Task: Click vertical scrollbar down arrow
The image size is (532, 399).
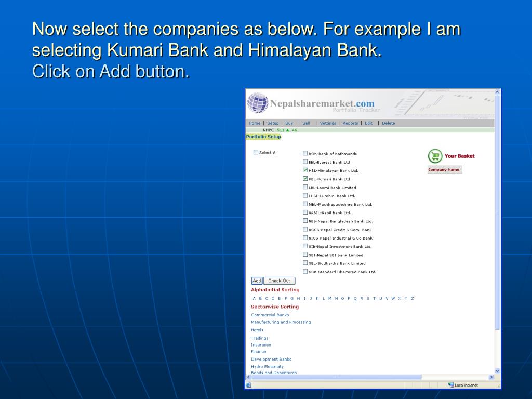Action: (497, 371)
